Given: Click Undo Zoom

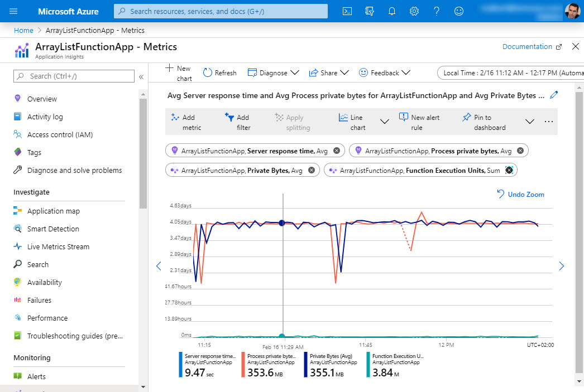Looking at the screenshot, I should [521, 194].
